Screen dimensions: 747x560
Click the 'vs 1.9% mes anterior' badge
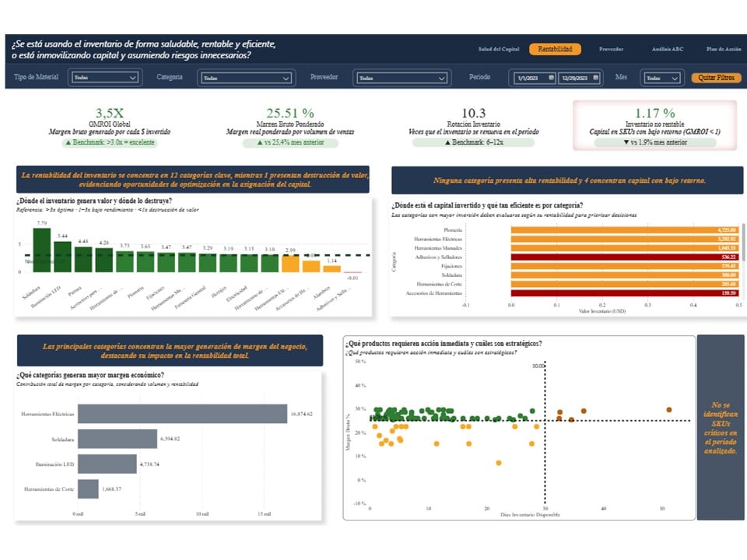pyautogui.click(x=655, y=142)
